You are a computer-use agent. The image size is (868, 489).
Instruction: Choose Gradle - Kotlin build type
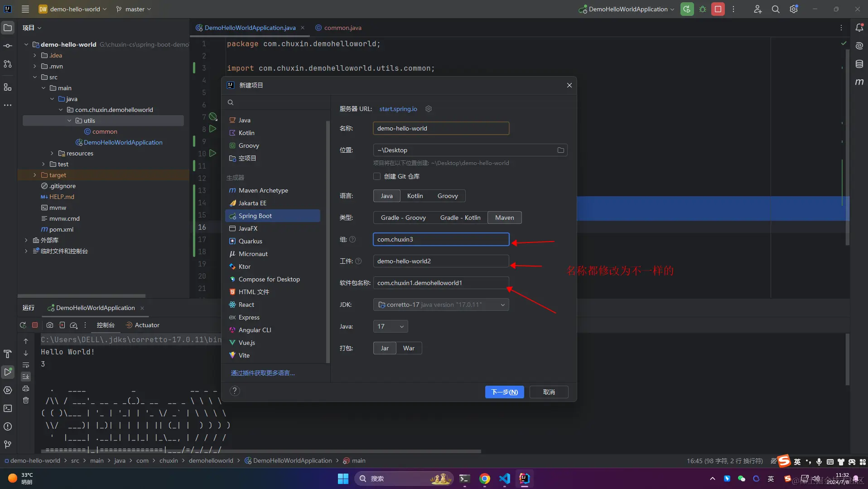[460, 218]
